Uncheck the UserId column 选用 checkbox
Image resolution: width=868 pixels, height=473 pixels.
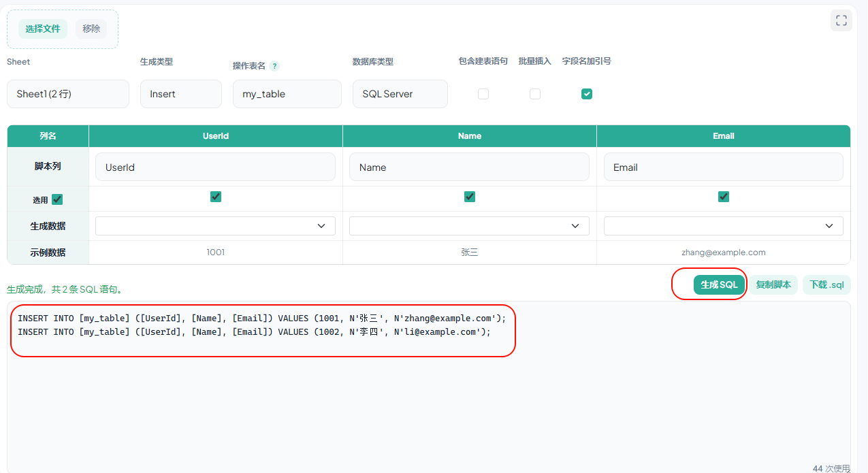pyautogui.click(x=216, y=197)
